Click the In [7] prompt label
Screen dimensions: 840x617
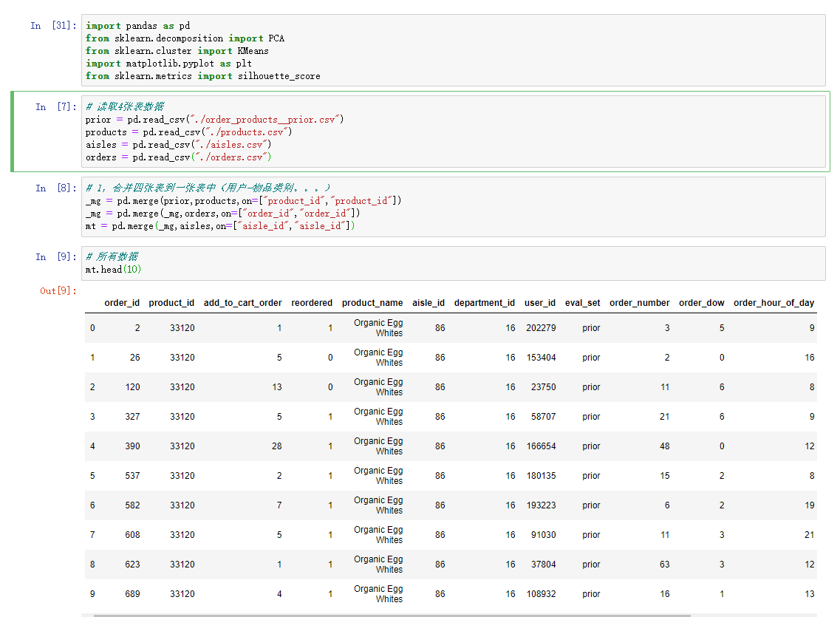click(56, 106)
